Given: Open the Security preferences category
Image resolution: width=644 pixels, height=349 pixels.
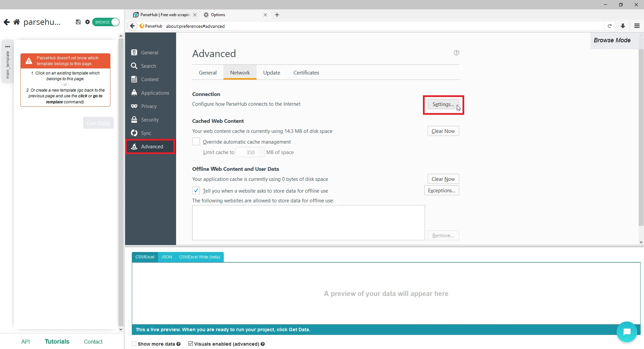Looking at the screenshot, I should [x=151, y=120].
